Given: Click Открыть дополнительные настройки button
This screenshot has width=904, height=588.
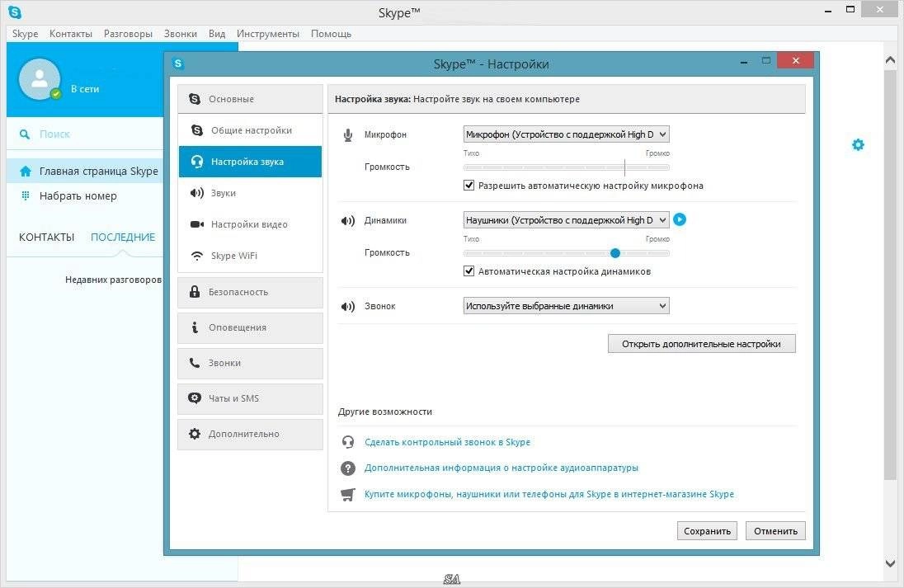Looking at the screenshot, I should [702, 344].
